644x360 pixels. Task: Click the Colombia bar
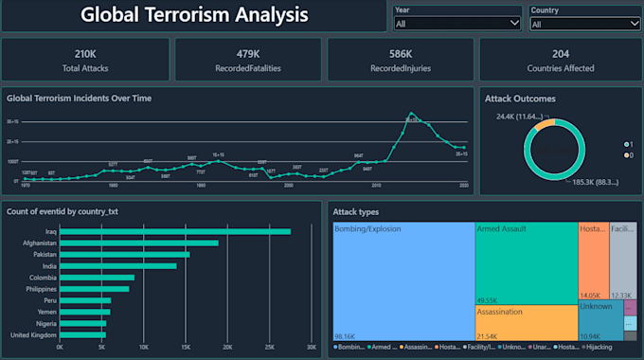coord(97,278)
